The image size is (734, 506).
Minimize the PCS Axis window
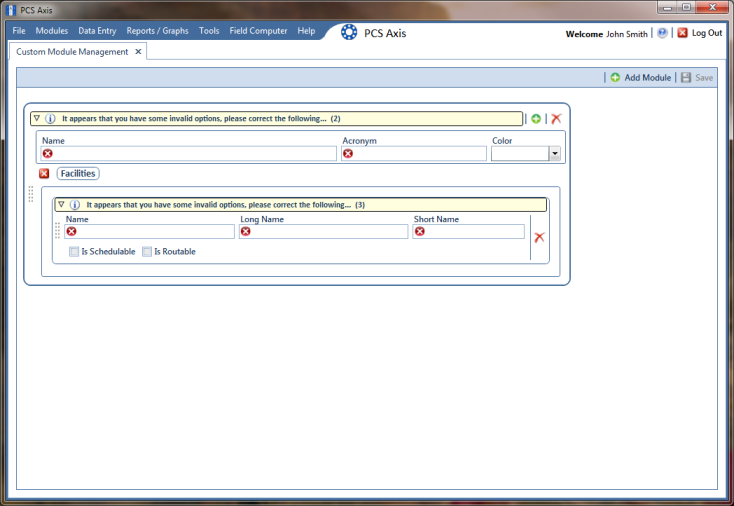tap(667, 7)
